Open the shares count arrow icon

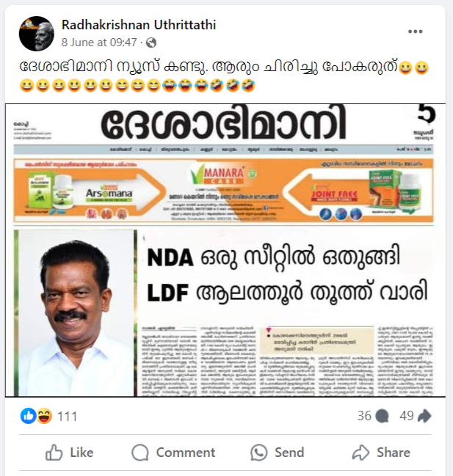coord(424,416)
